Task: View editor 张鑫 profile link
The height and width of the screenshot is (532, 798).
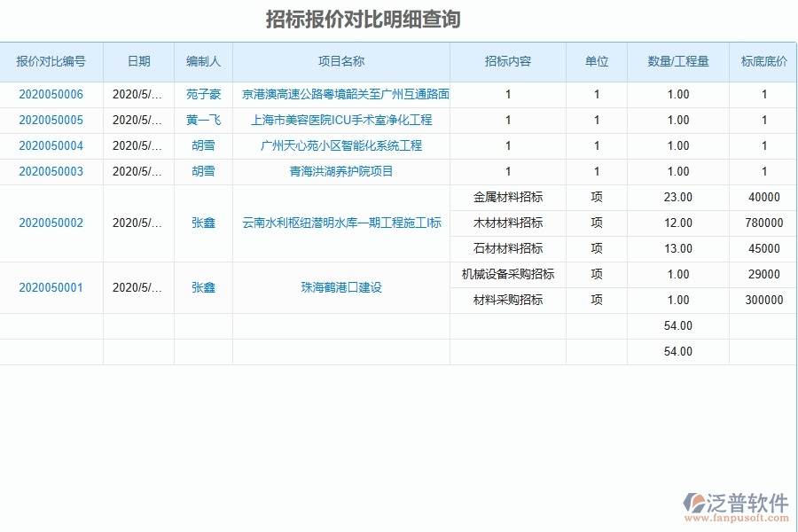Action: pos(202,223)
